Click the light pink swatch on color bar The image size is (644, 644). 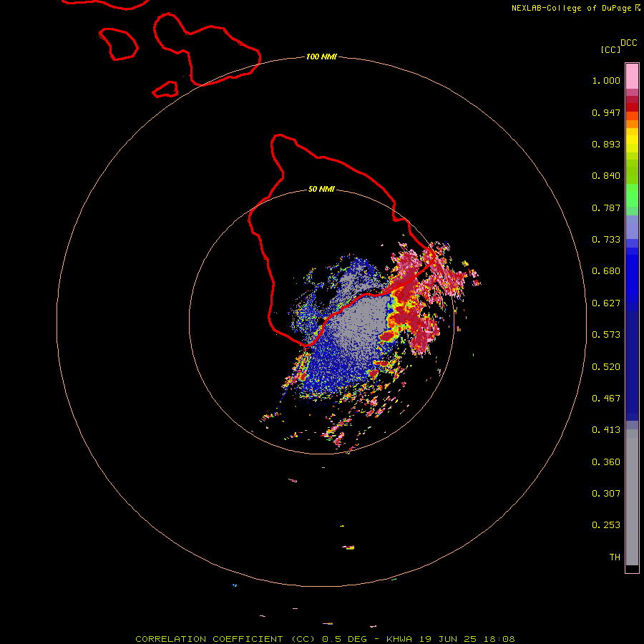[x=632, y=77]
